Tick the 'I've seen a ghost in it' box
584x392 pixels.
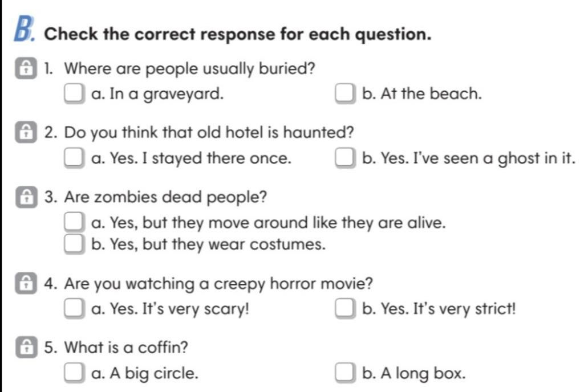pos(344,158)
